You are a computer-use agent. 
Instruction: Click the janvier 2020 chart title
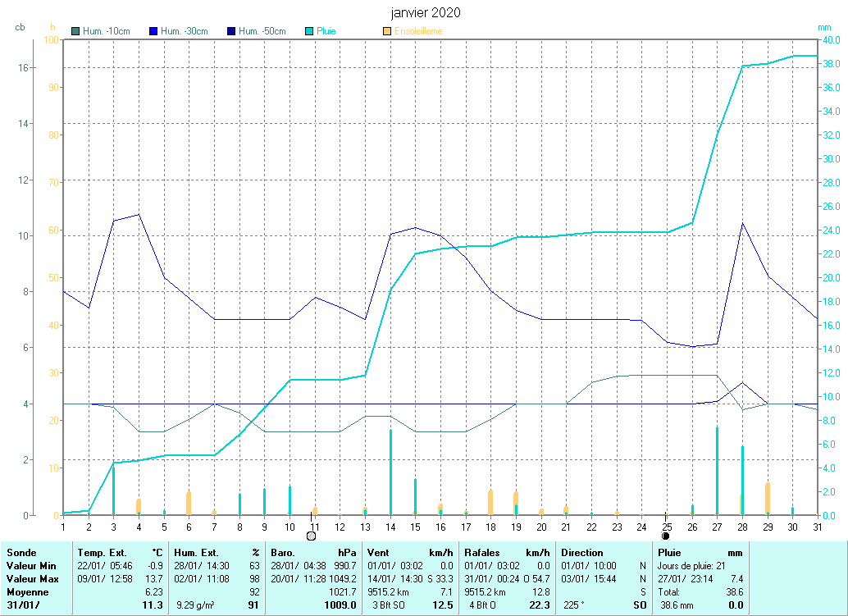425,13
